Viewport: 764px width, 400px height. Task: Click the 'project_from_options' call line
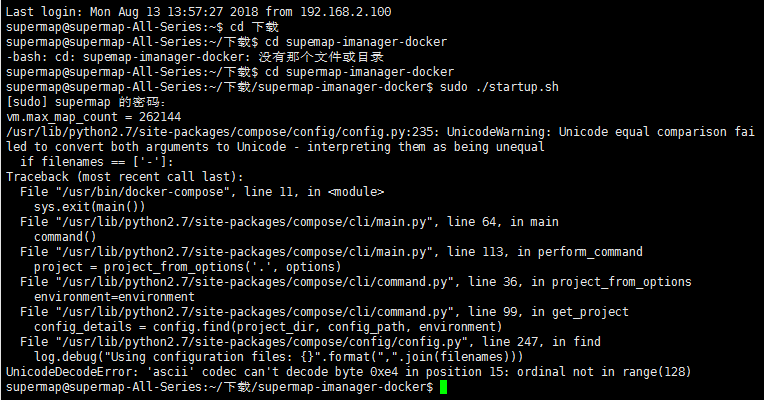point(188,267)
